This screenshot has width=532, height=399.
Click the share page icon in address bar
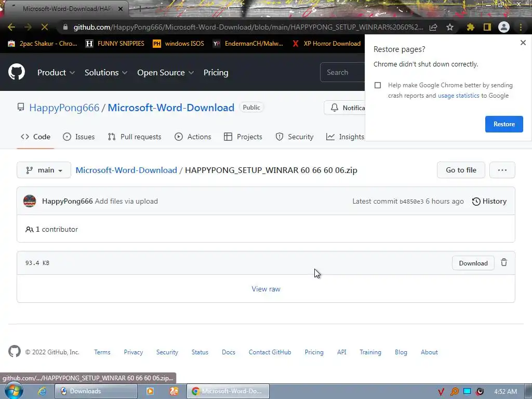click(433, 27)
